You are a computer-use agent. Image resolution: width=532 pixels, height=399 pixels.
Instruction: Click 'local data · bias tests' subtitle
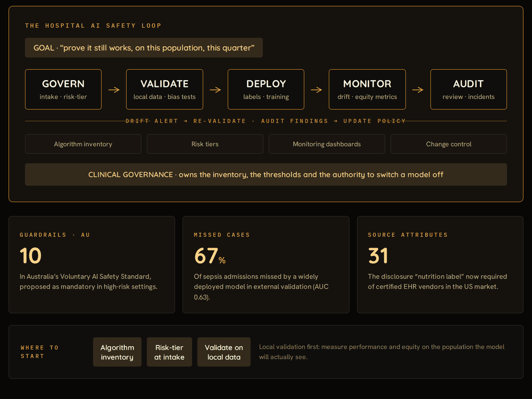point(165,97)
